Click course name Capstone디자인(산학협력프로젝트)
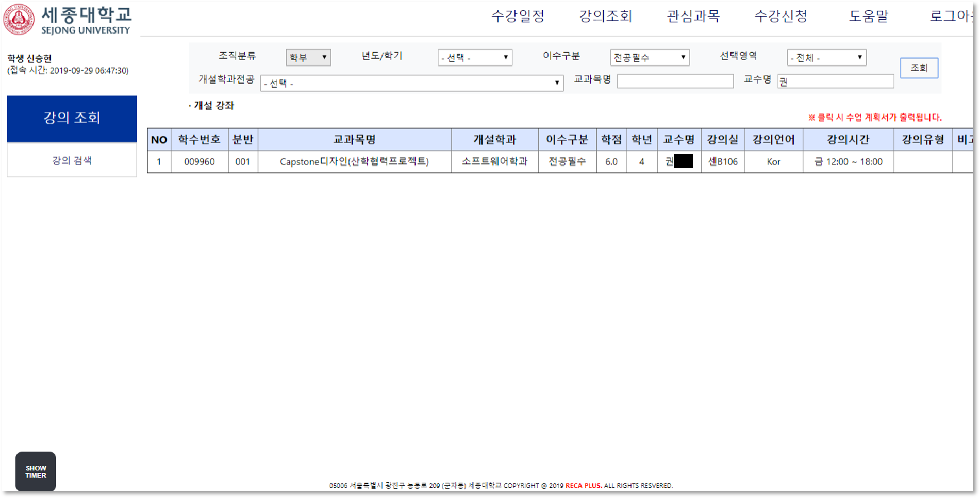 pos(355,162)
